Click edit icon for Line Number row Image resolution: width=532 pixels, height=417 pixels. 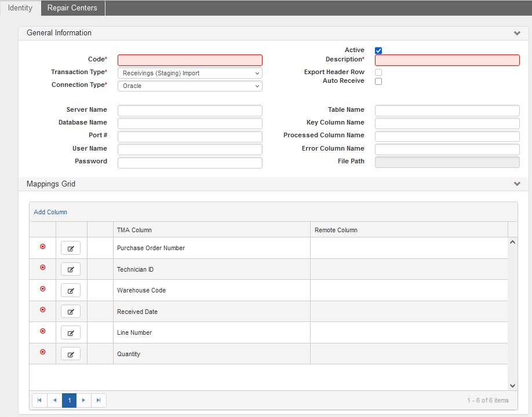click(x=71, y=333)
